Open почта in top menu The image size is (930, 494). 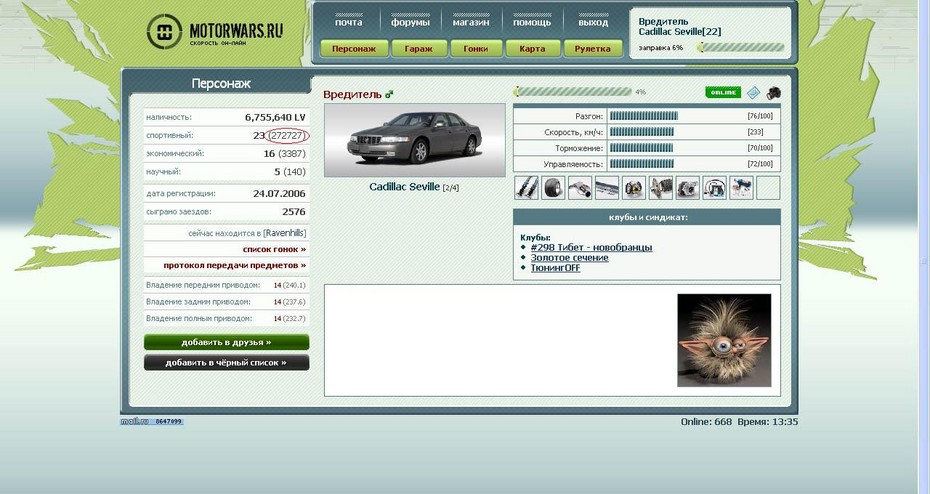point(348,23)
